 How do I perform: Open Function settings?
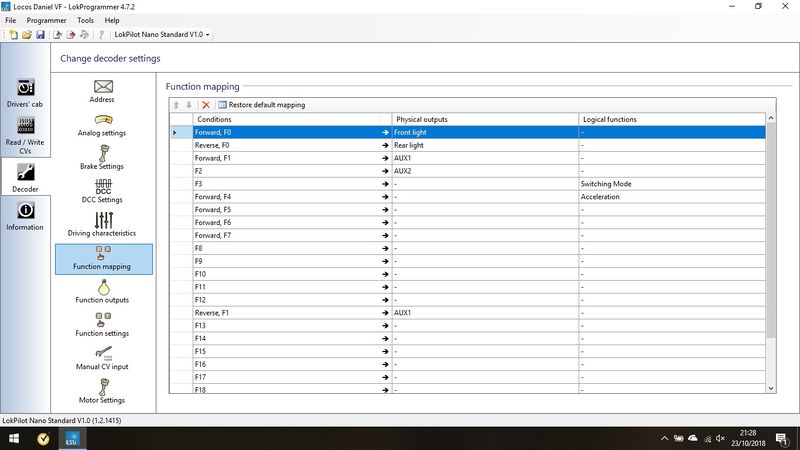click(103, 325)
